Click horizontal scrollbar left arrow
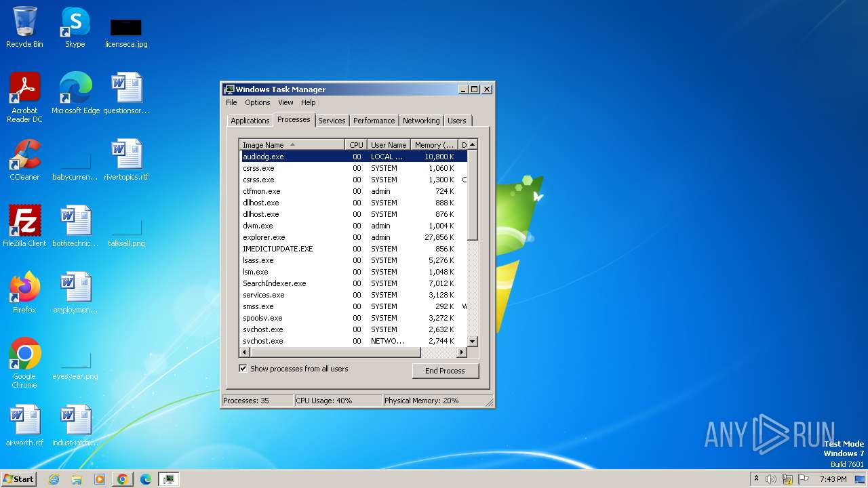 point(245,352)
